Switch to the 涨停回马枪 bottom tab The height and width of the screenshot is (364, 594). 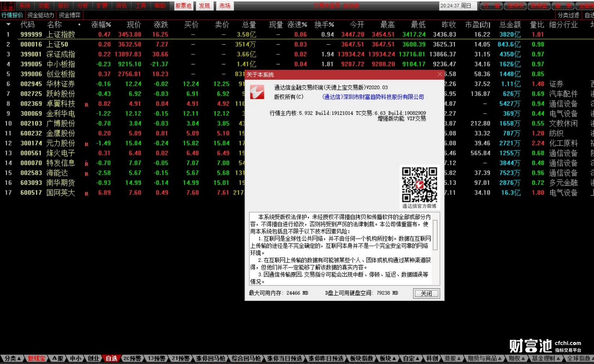pyautogui.click(x=210, y=359)
